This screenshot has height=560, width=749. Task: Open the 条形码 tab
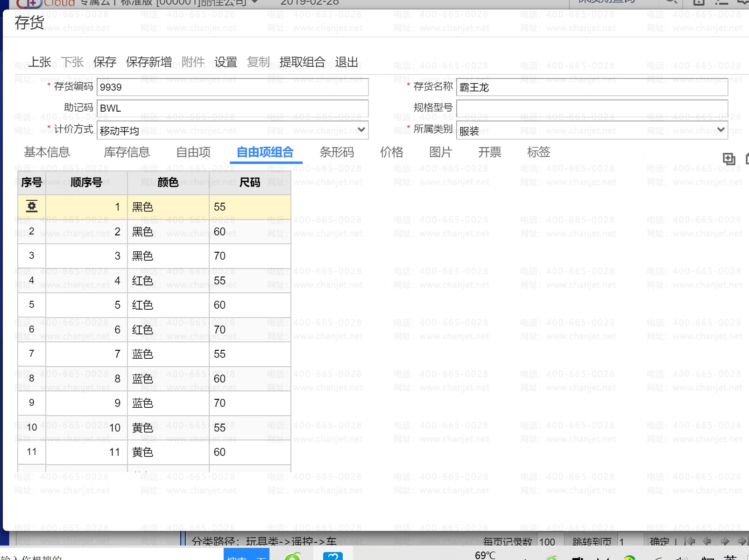[336, 152]
